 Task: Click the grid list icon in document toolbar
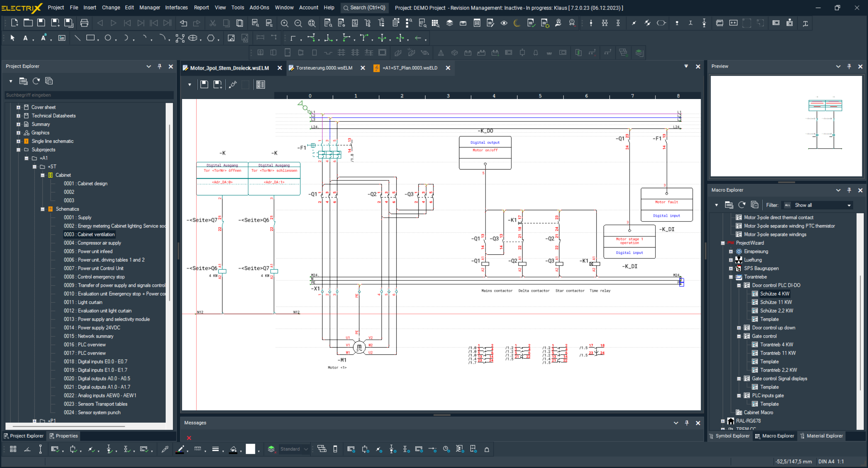tap(261, 84)
